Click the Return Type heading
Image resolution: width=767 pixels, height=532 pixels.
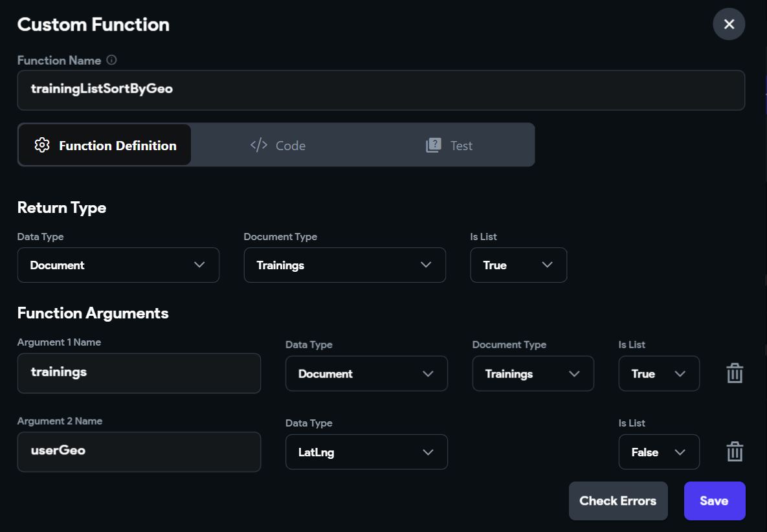click(x=61, y=208)
